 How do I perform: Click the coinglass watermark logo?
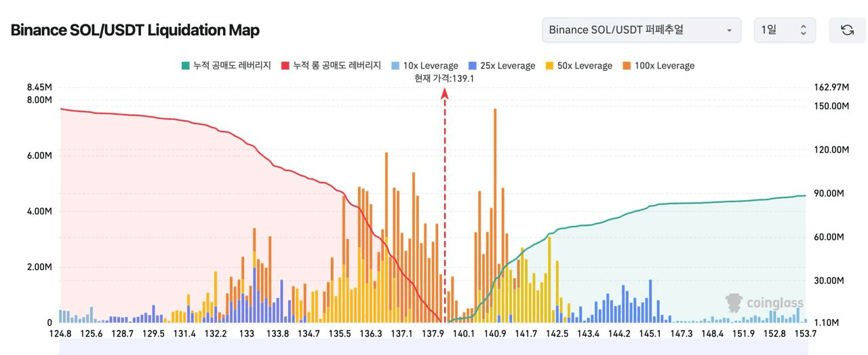click(764, 303)
